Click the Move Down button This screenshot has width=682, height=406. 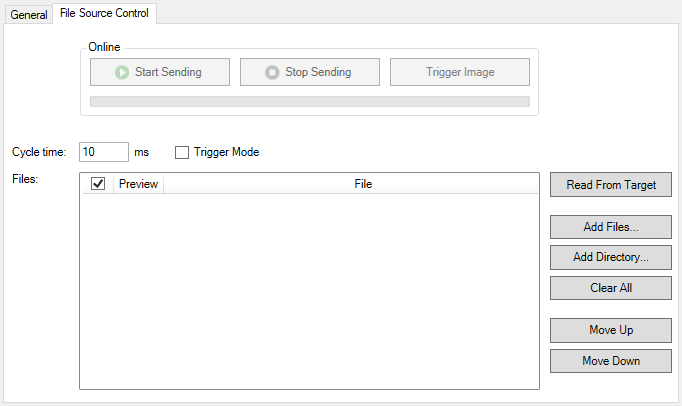(x=611, y=361)
